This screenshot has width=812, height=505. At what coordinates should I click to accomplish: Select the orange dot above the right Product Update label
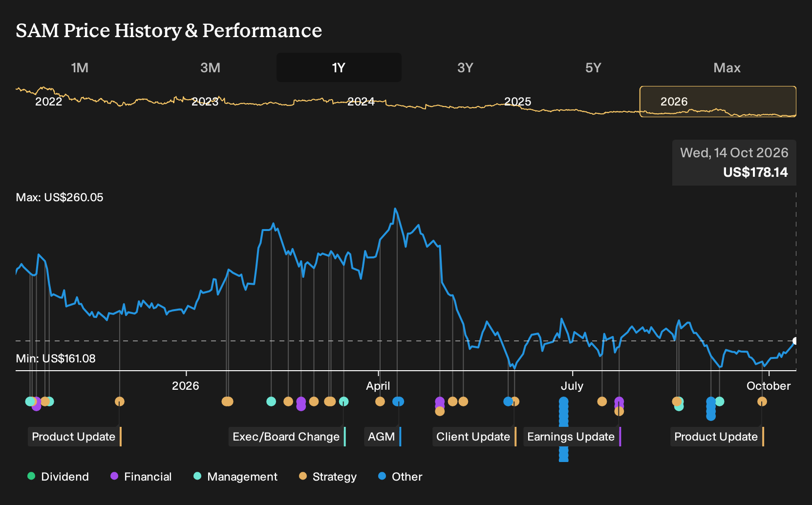tap(762, 401)
